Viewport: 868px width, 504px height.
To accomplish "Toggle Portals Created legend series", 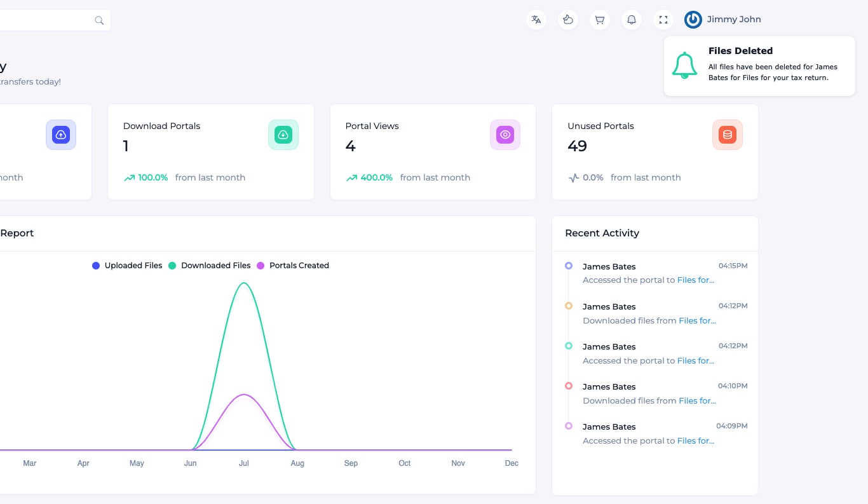I will [293, 266].
